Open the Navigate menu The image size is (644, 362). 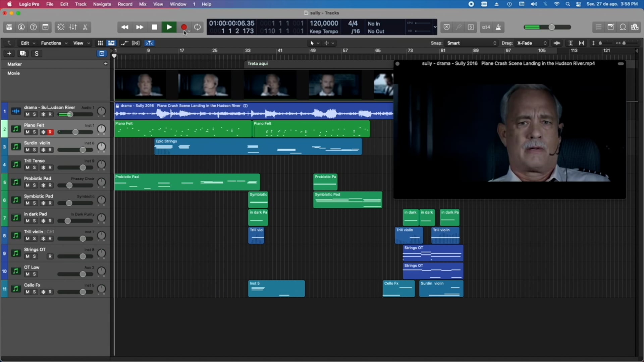click(102, 4)
